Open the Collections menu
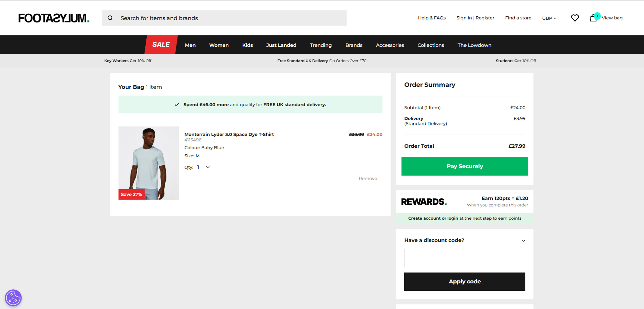This screenshot has width=644, height=309. click(431, 45)
